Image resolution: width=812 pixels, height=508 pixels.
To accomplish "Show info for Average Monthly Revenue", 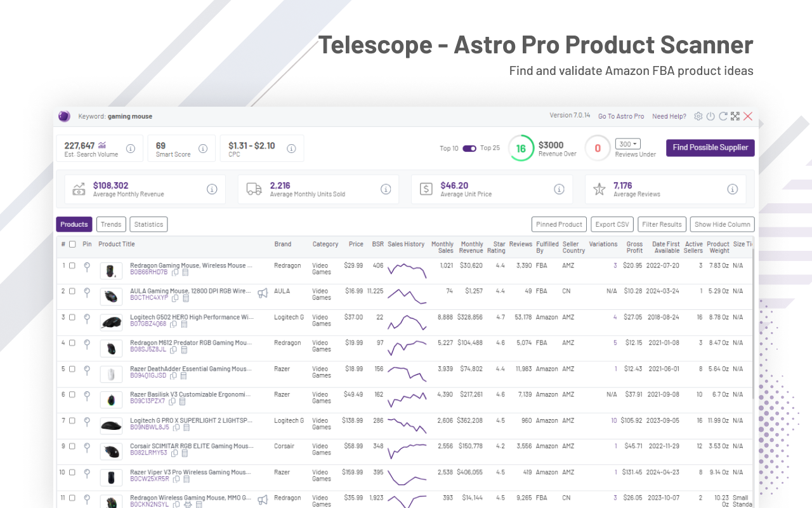I will (212, 189).
